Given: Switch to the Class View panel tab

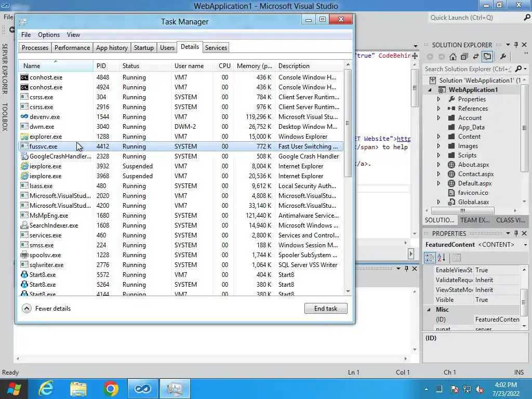Looking at the screenshot, I should coord(510,220).
